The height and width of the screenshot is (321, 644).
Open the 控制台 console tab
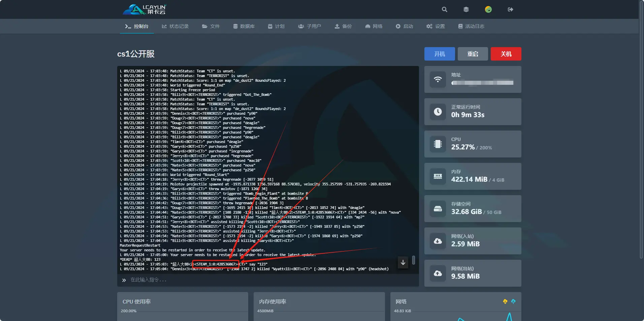(137, 26)
